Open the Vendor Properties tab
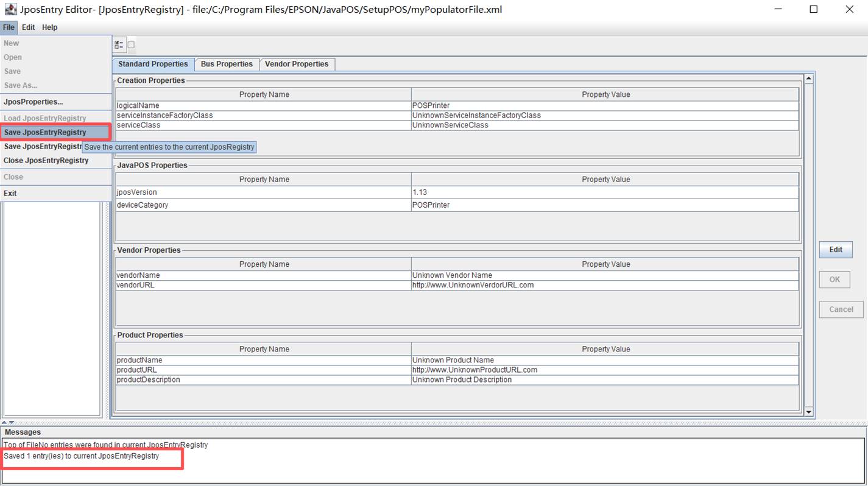Viewport: 868px width, 486px height. [x=297, y=64]
